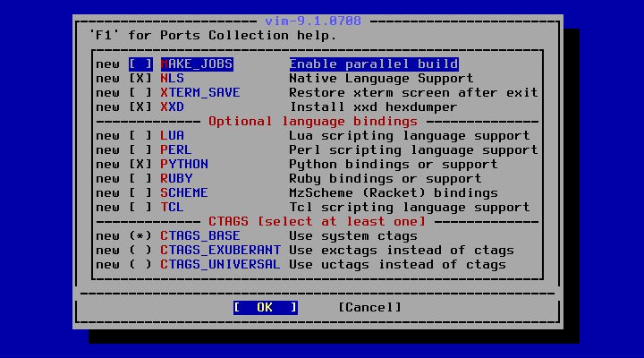Image resolution: width=644 pixels, height=358 pixels.
Task: Click the PERL option name
Action: pos(176,150)
